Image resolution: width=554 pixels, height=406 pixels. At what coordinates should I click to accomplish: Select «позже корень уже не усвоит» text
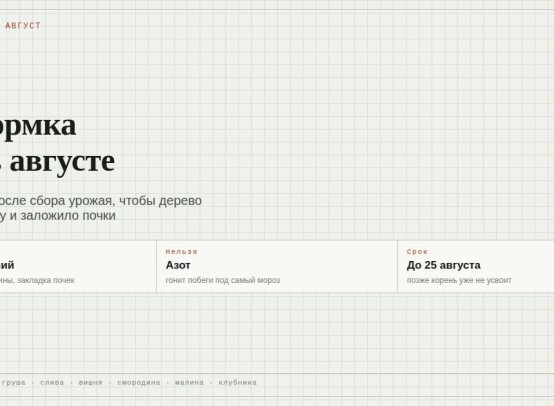tap(459, 280)
